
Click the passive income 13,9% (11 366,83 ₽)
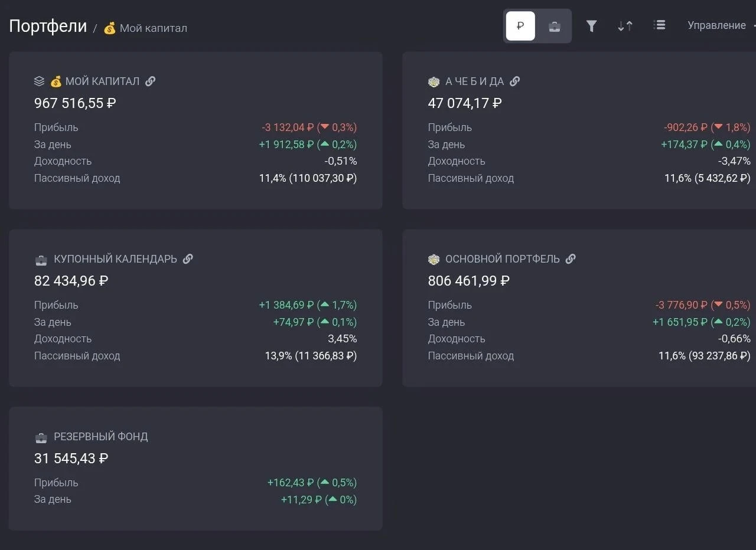tap(311, 356)
